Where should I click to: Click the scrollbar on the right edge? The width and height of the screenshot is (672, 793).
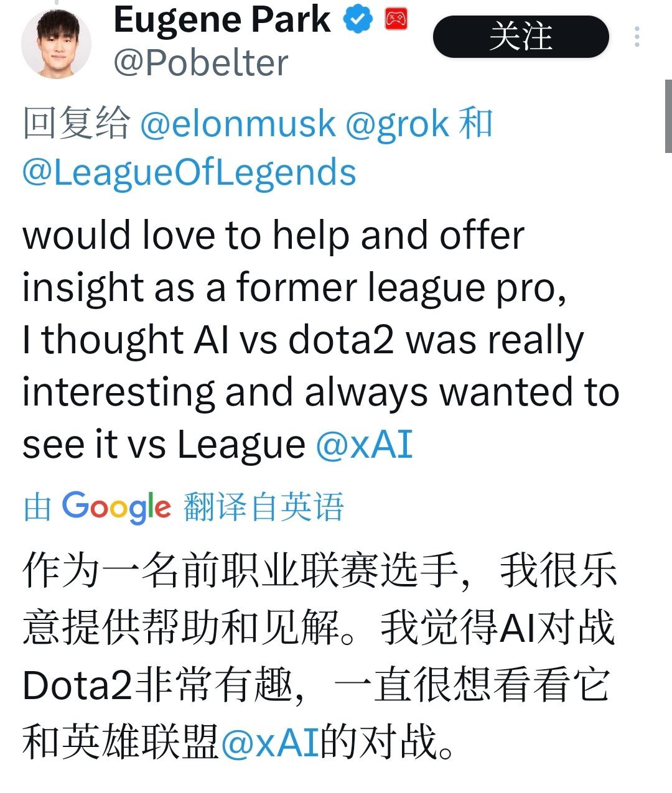pyautogui.click(x=668, y=116)
